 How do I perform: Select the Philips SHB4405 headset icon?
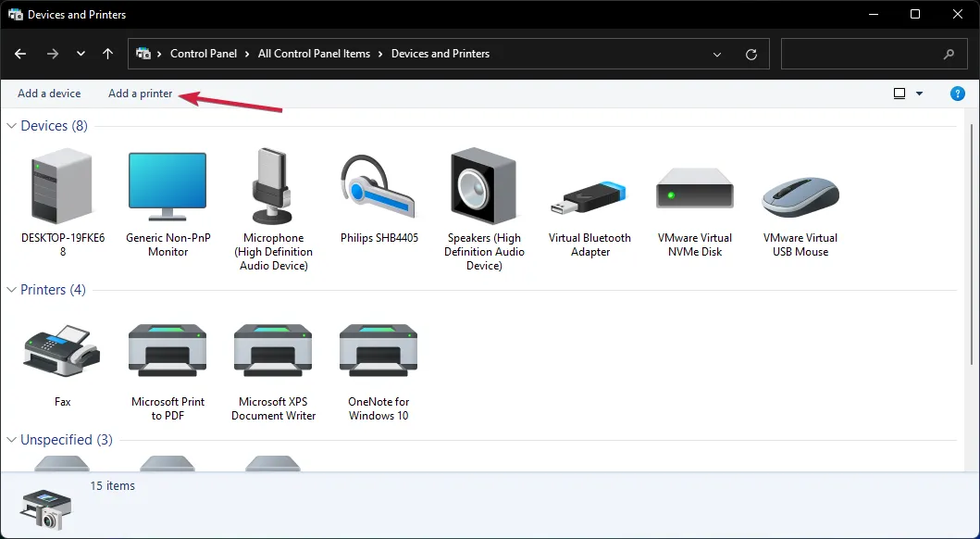pos(378,188)
